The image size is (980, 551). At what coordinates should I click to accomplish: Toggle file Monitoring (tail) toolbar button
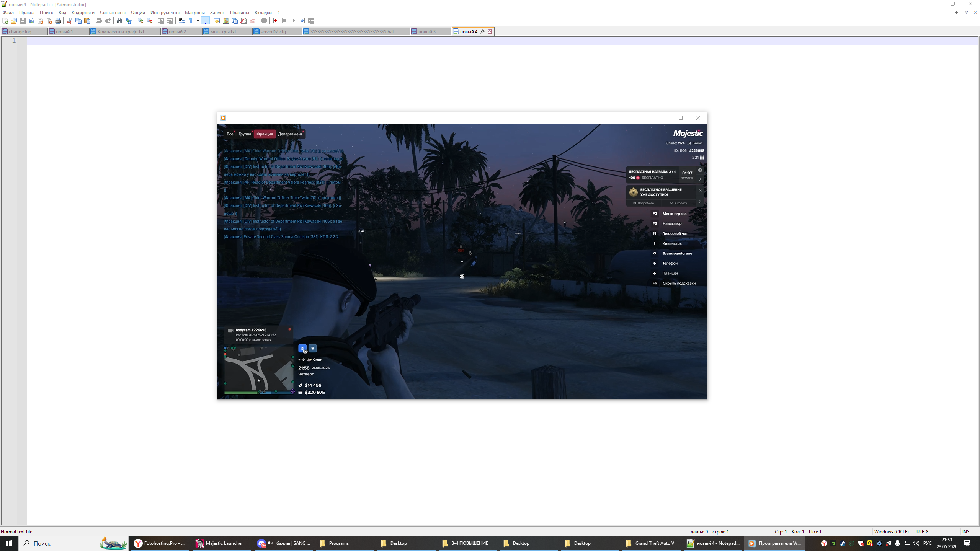point(264,21)
